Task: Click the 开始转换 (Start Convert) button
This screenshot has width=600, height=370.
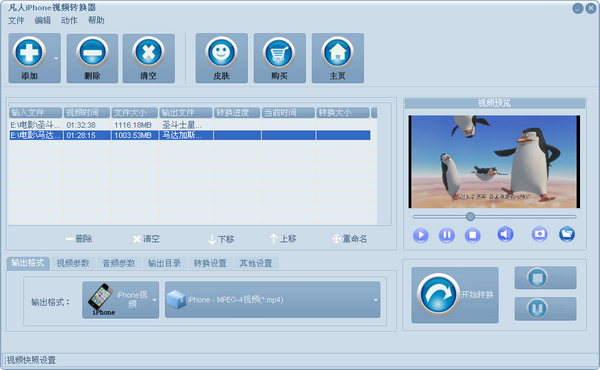Action: coord(455,295)
